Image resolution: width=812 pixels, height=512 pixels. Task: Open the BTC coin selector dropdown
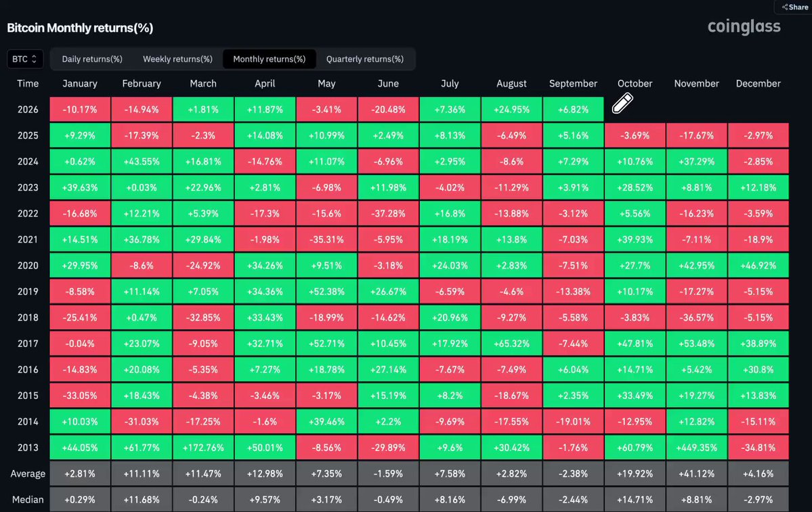(25, 59)
